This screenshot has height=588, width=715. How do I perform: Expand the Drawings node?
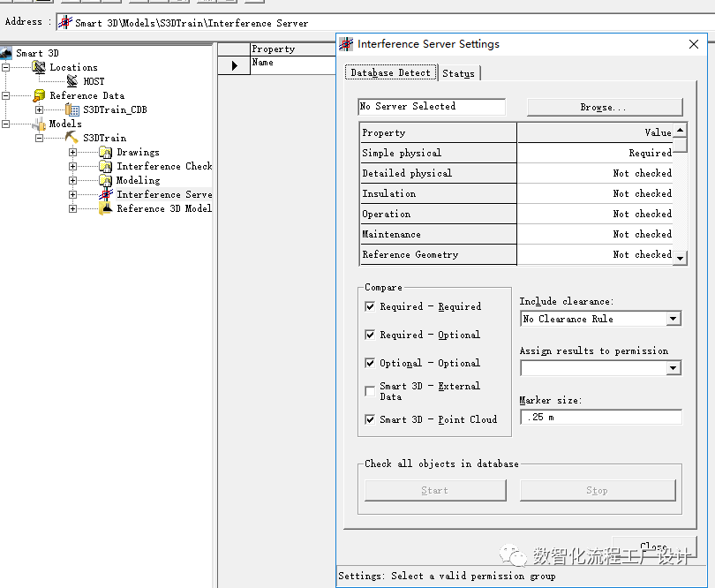[x=72, y=153]
